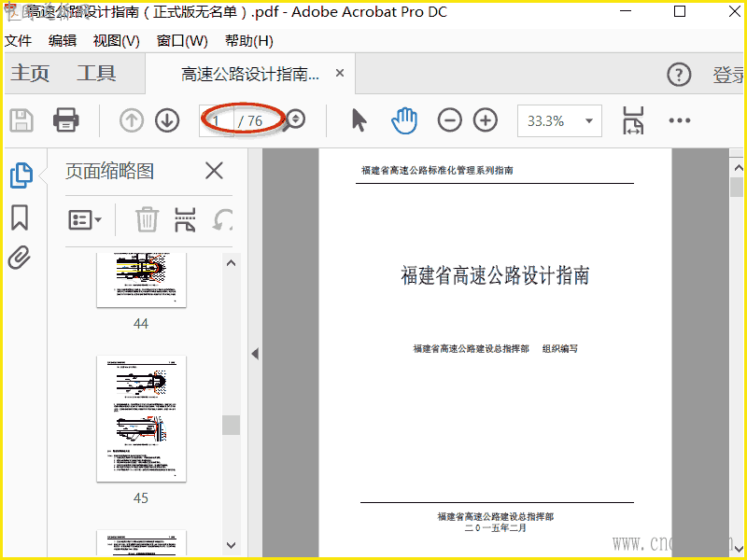
Task: Open thumbnails options dropdown menu
Action: click(x=85, y=220)
